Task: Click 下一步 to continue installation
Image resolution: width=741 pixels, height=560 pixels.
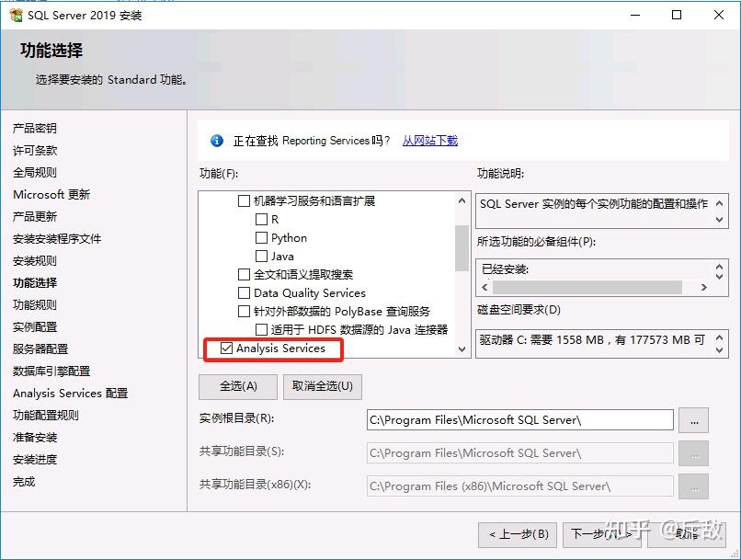Action: tap(602, 533)
